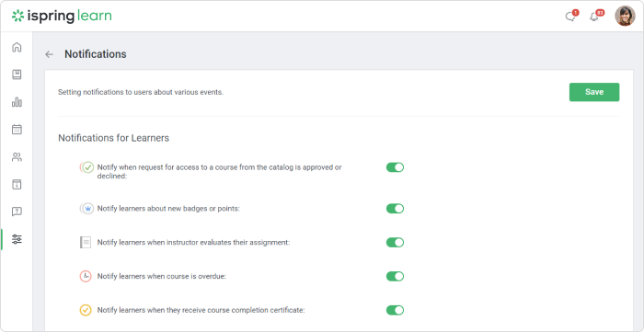Toggle new badges or points notifications
This screenshot has width=644, height=332.
pyautogui.click(x=395, y=209)
